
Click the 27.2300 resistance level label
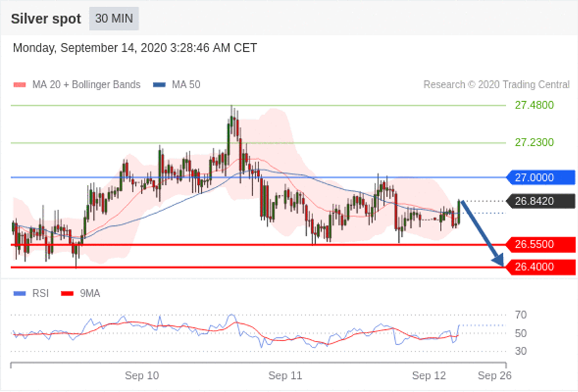(x=534, y=142)
